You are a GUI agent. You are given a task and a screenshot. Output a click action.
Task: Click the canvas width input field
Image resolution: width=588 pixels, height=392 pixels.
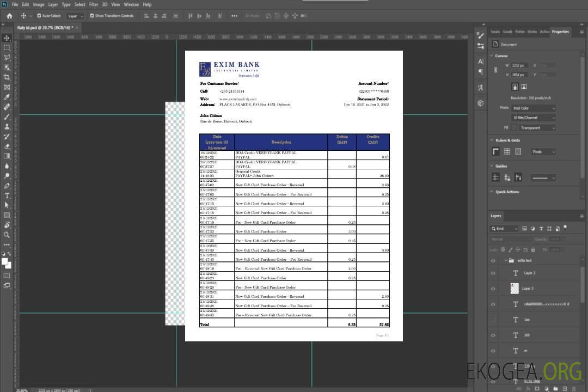pos(519,65)
